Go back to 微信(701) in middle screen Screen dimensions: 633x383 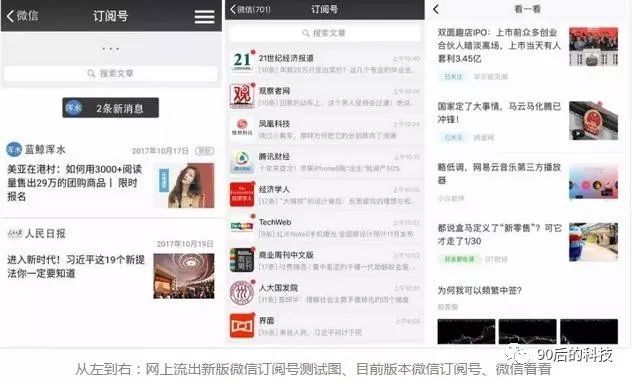pyautogui.click(x=250, y=9)
